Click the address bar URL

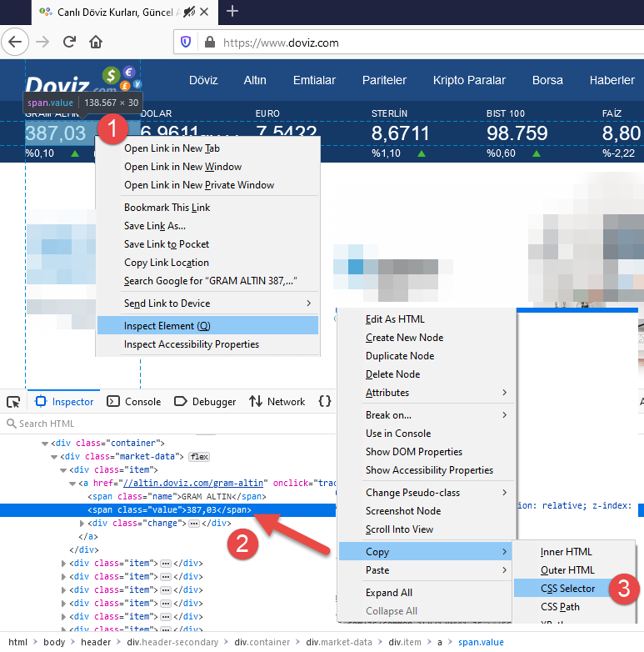click(281, 43)
